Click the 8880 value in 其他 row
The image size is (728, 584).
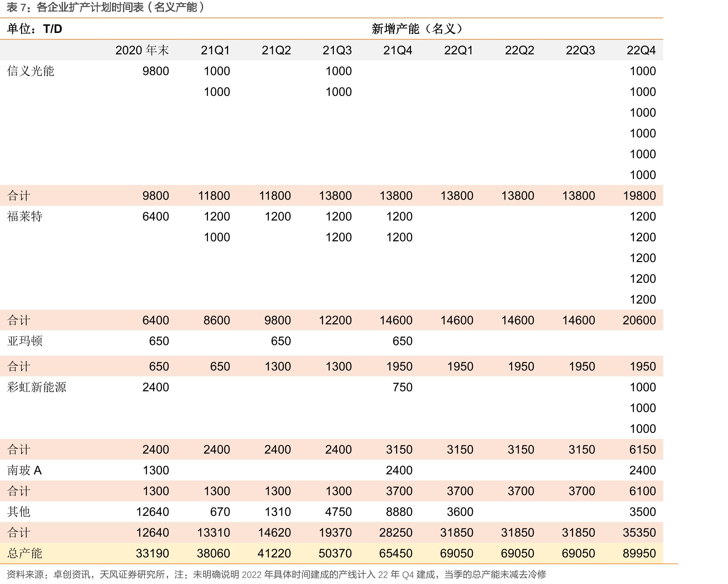[x=399, y=512]
